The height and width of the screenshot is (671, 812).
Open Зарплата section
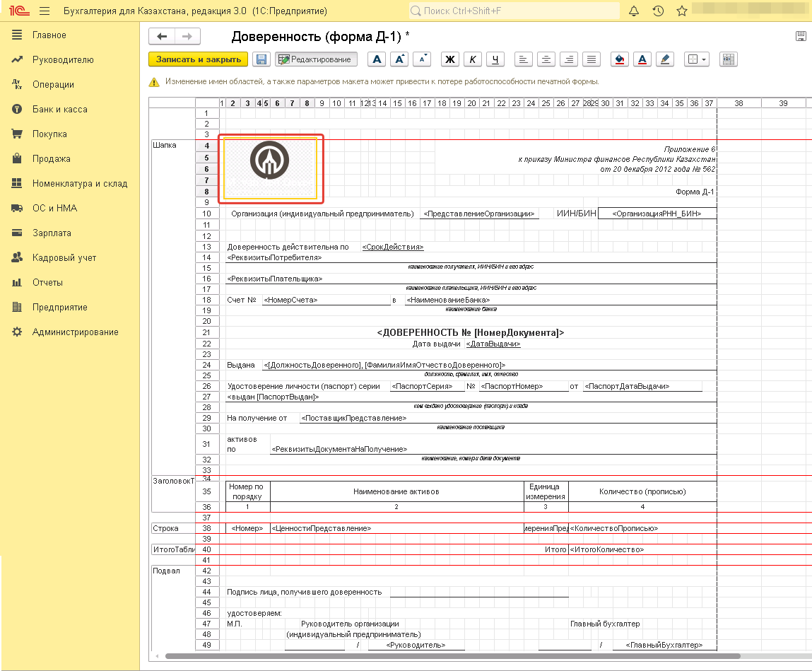(52, 233)
